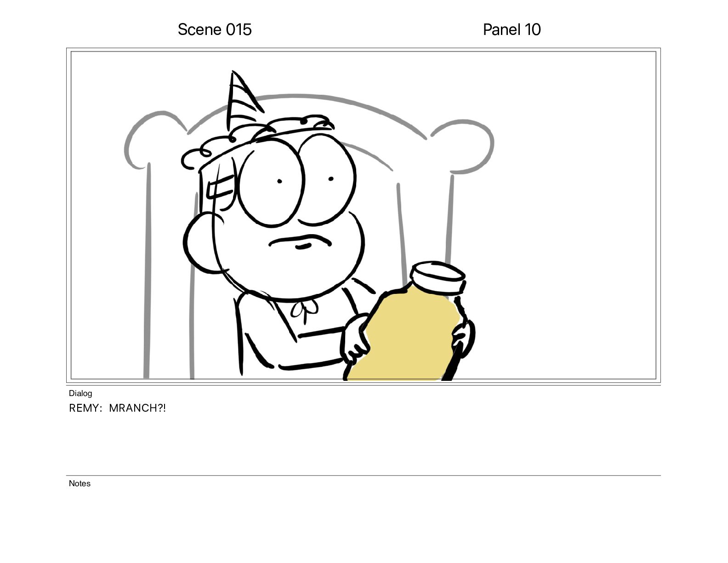This screenshot has width=728, height=563.
Task: Click the character's frowning mouth
Action: (x=300, y=242)
